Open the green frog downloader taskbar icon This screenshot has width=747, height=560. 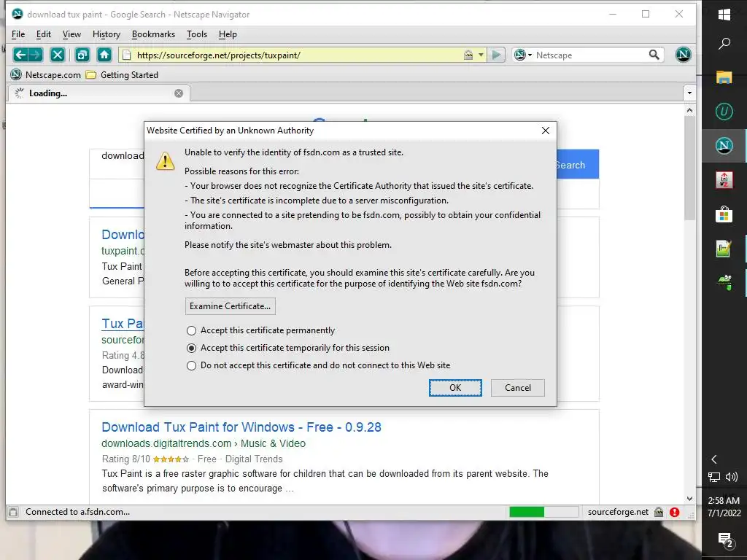click(724, 282)
